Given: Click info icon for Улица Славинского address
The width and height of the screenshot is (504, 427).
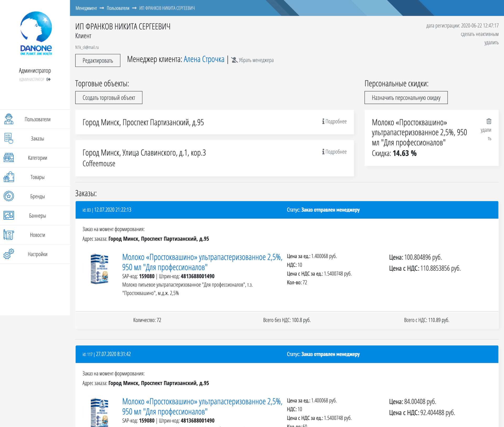Looking at the screenshot, I should [323, 152].
